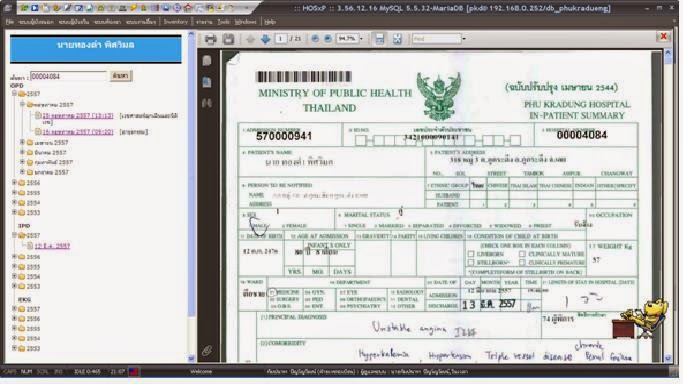Click the left panel scroll-down arrow
The image size is (683, 384).
coord(191,358)
